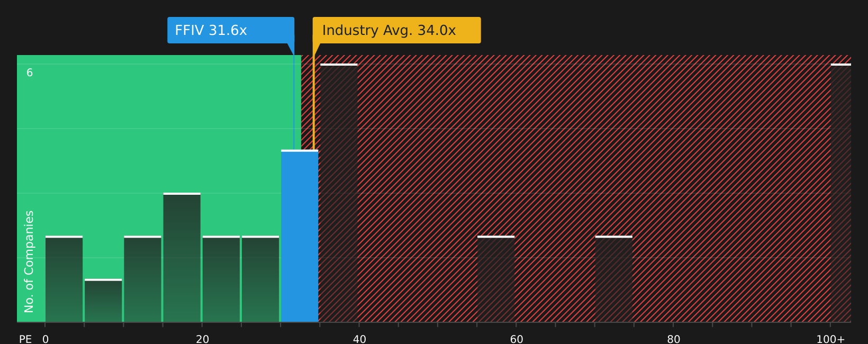The image size is (868, 344).
Task: Select the bar at PE 100+
Action: click(x=841, y=193)
